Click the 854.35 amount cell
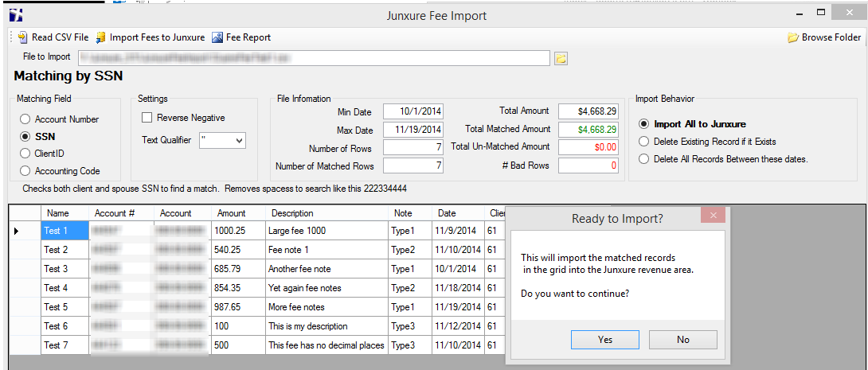This screenshot has height=370, width=868. coord(238,288)
